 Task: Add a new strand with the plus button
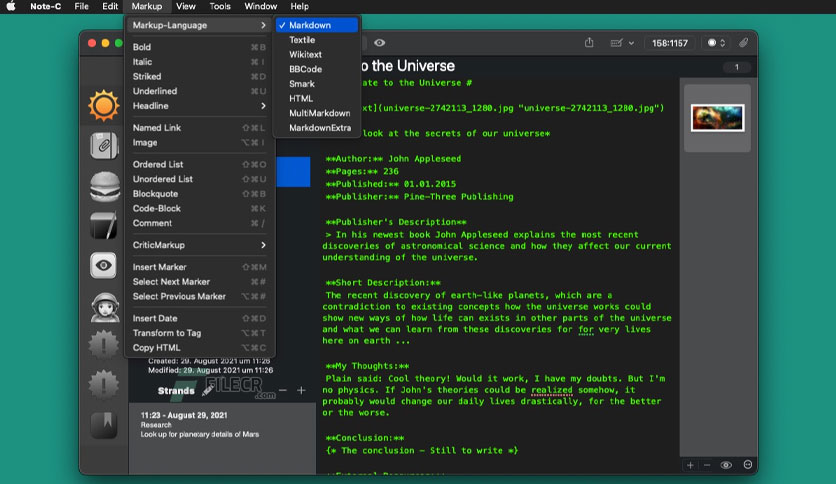(x=301, y=391)
